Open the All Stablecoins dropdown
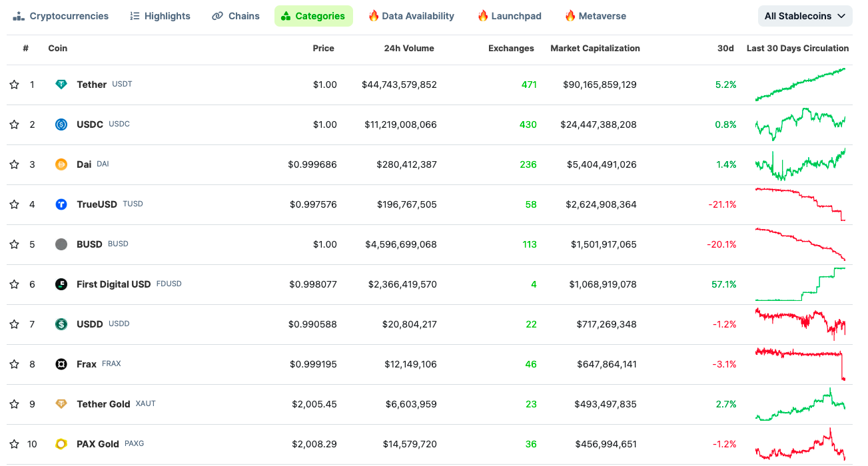 [805, 16]
